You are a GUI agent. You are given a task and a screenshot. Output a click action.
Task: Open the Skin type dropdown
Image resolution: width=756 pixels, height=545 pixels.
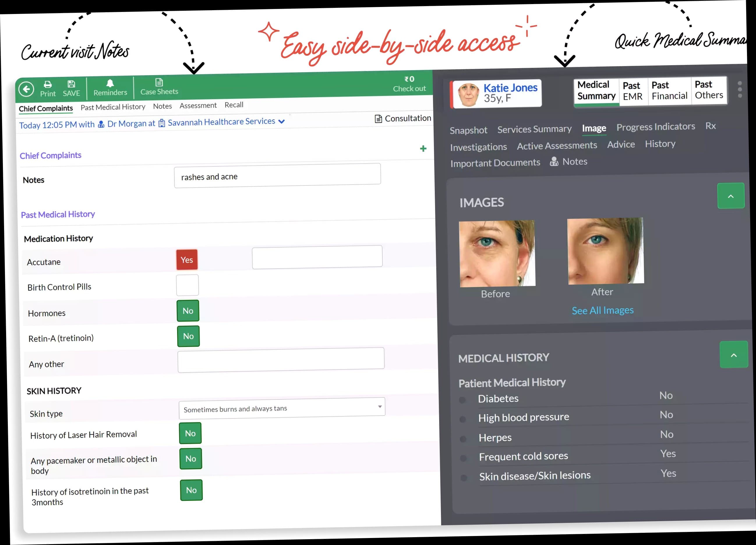(x=282, y=408)
